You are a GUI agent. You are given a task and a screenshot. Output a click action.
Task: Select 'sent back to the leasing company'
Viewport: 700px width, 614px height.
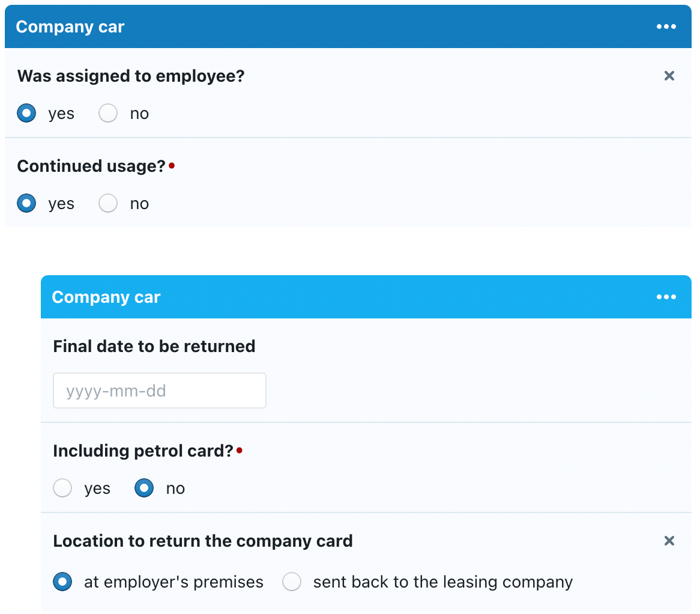click(292, 582)
